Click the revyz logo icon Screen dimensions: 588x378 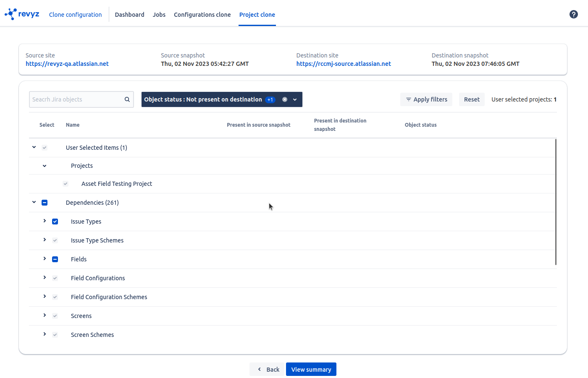pyautogui.click(x=11, y=14)
